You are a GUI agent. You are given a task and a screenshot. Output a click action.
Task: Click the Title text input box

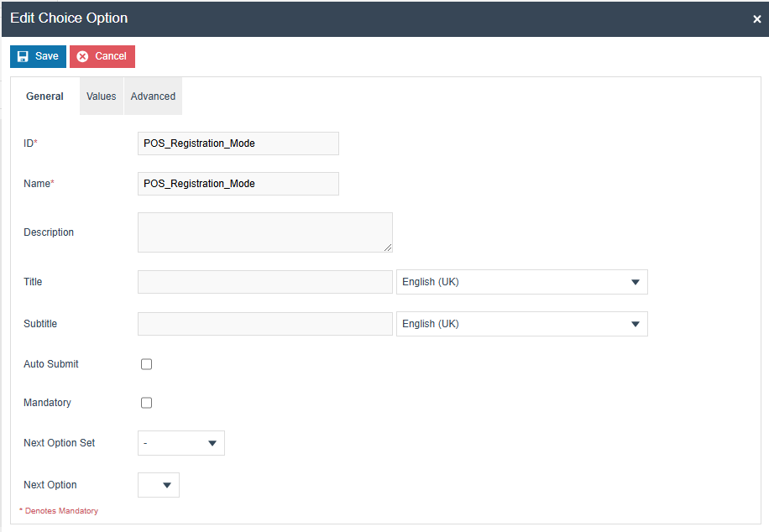264,282
